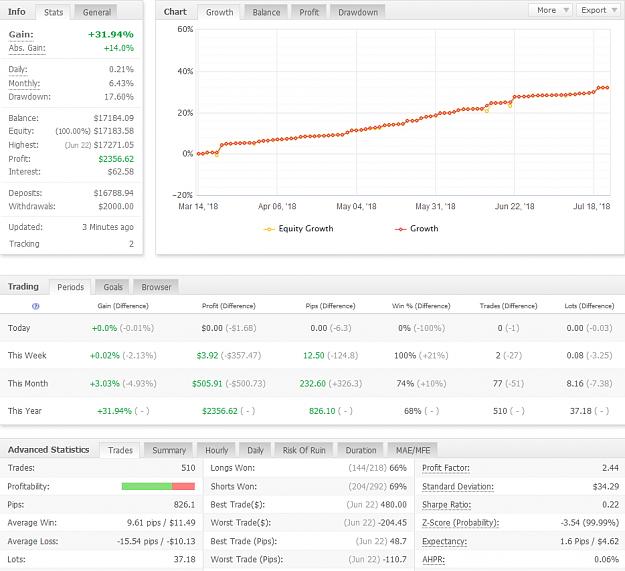This screenshot has width=625, height=571.
Task: Click the Expectancy label
Action: [444, 541]
